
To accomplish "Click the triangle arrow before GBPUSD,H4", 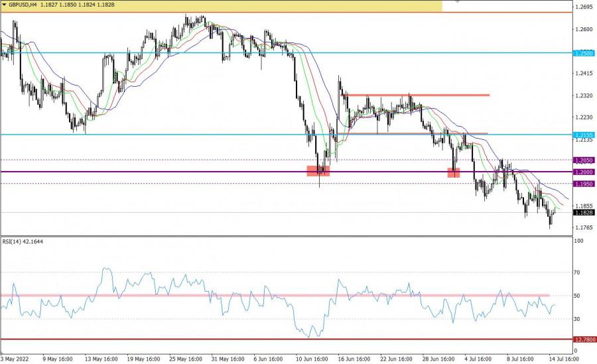I will [4, 5].
